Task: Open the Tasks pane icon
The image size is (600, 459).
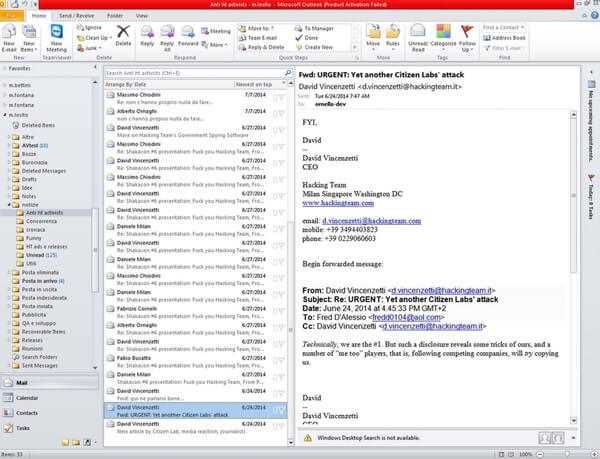Action: pyautogui.click(x=8, y=428)
